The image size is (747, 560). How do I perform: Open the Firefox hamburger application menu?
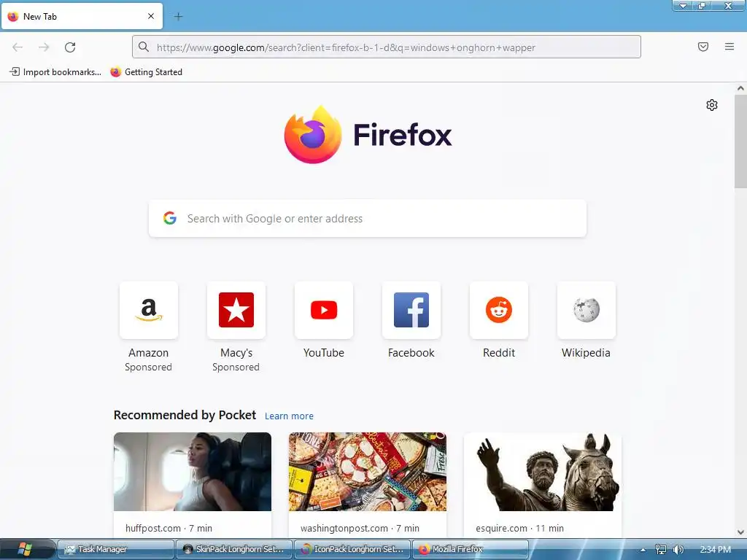(x=729, y=47)
